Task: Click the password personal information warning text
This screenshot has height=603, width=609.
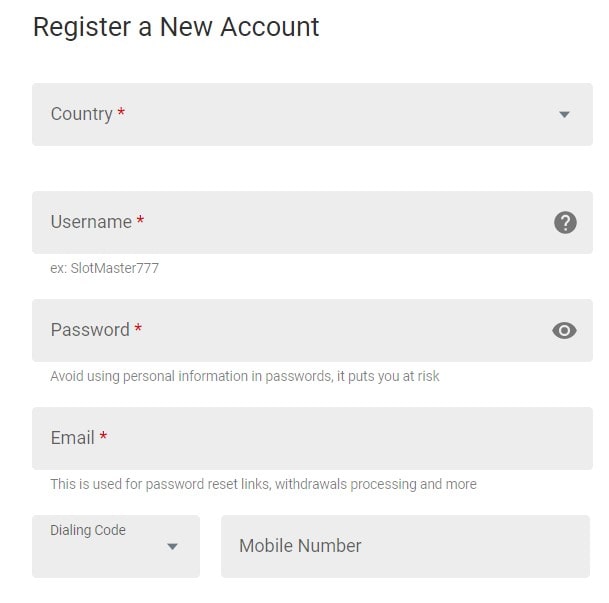Action: coord(245,376)
